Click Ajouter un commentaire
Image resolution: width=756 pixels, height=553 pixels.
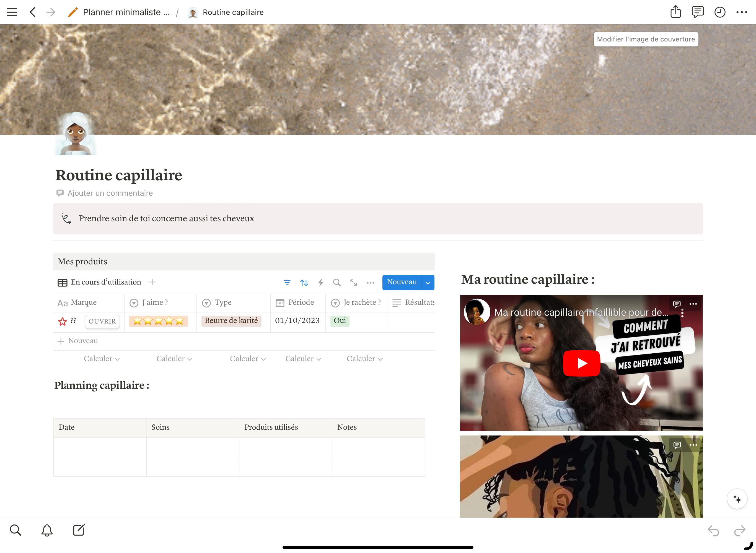click(105, 193)
